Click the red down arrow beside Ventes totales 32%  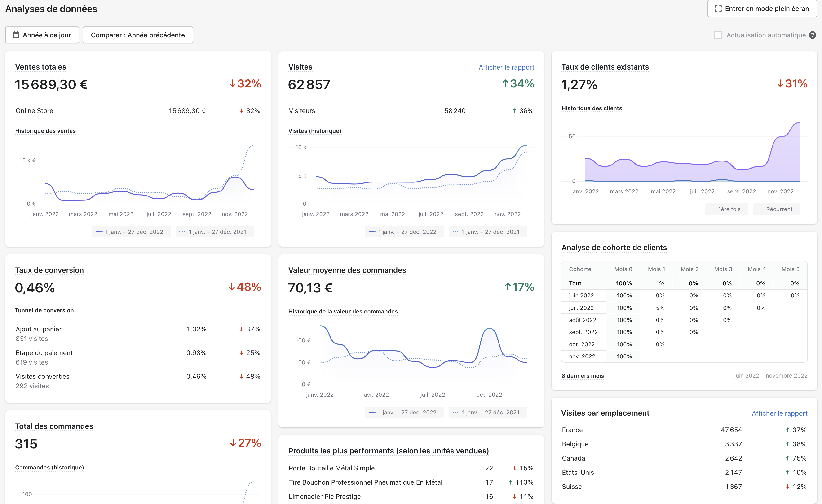233,84
